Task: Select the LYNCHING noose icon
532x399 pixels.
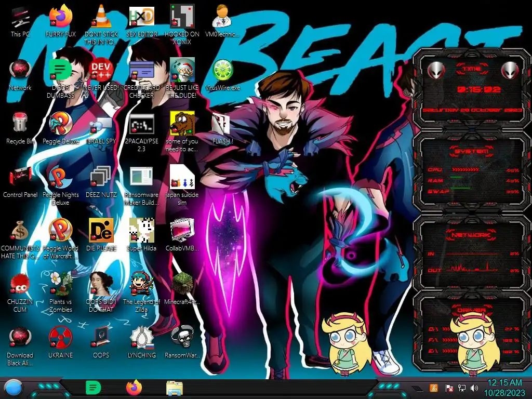Action: (142, 338)
